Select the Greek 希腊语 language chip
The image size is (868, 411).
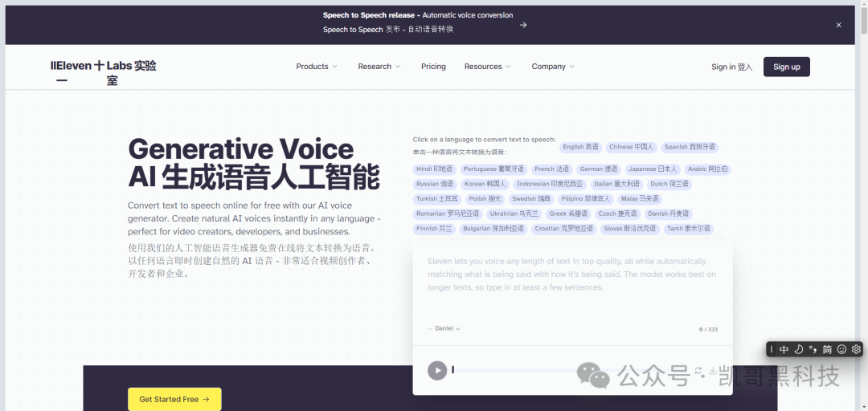(x=568, y=214)
